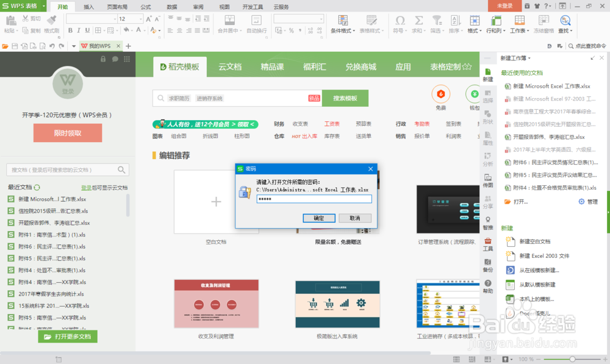Toggle bold formatting button
Viewport: 610px width, 364px height.
[x=70, y=30]
